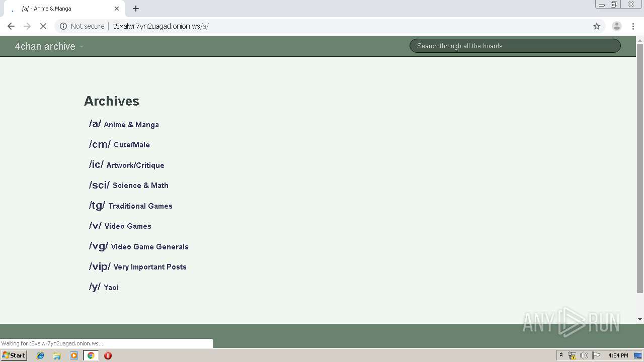Viewport: 644px width, 362px height.
Task: Open File Explorer from the taskbar
Action: tap(57, 355)
